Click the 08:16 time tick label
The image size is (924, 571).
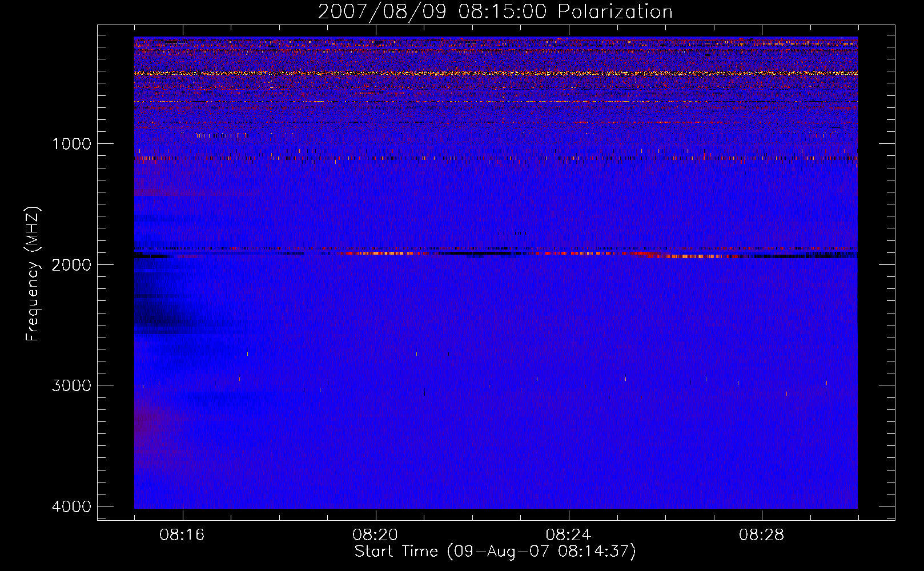[x=182, y=535]
